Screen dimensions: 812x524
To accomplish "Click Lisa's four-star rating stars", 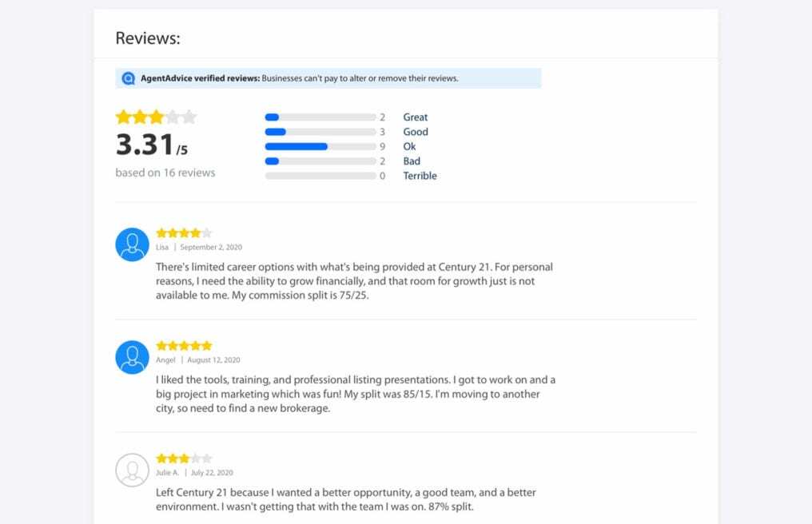I will [184, 233].
